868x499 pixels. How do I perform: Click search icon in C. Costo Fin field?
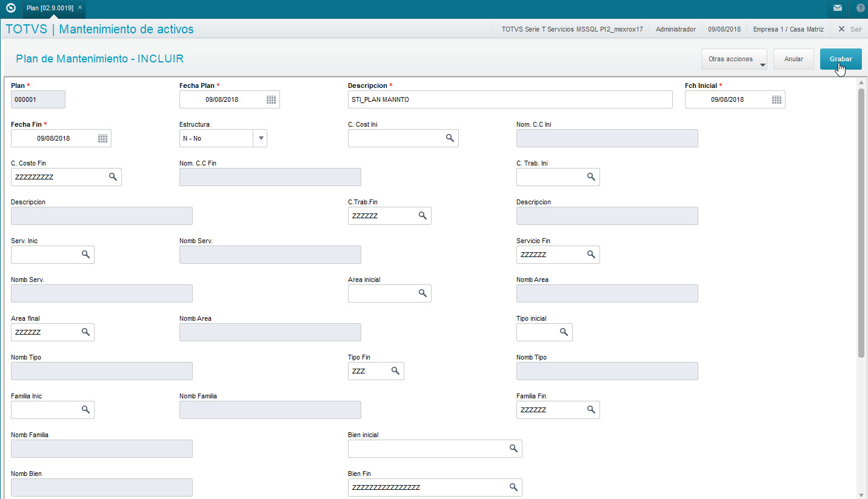click(113, 177)
